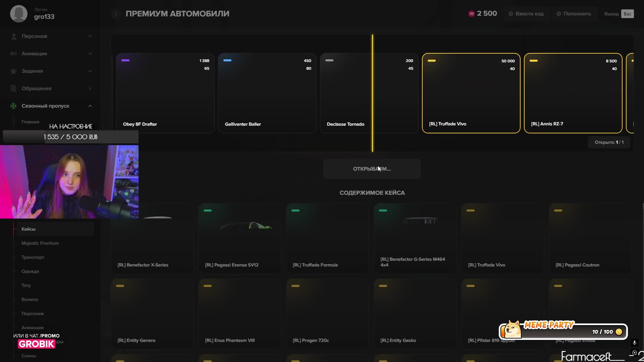The height and width of the screenshot is (362, 644).
Task: Select the Obey 8F Drafter roulette card
Action: [x=165, y=93]
